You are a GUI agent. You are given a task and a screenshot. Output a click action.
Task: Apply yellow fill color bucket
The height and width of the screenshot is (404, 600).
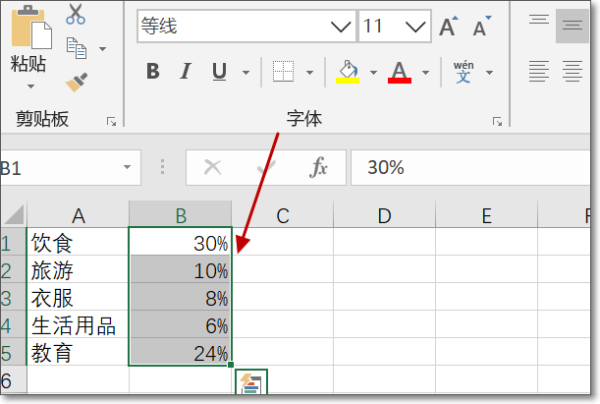pyautogui.click(x=347, y=72)
